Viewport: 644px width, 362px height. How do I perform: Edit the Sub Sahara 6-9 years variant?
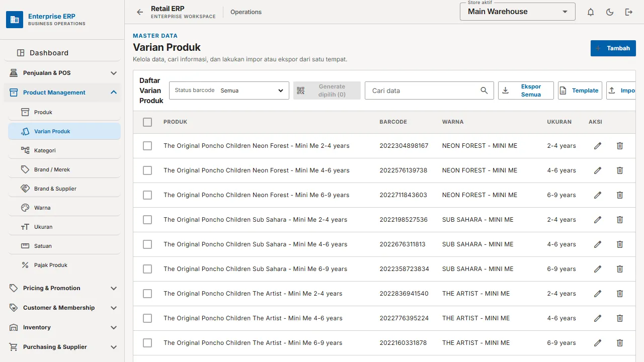(x=598, y=269)
